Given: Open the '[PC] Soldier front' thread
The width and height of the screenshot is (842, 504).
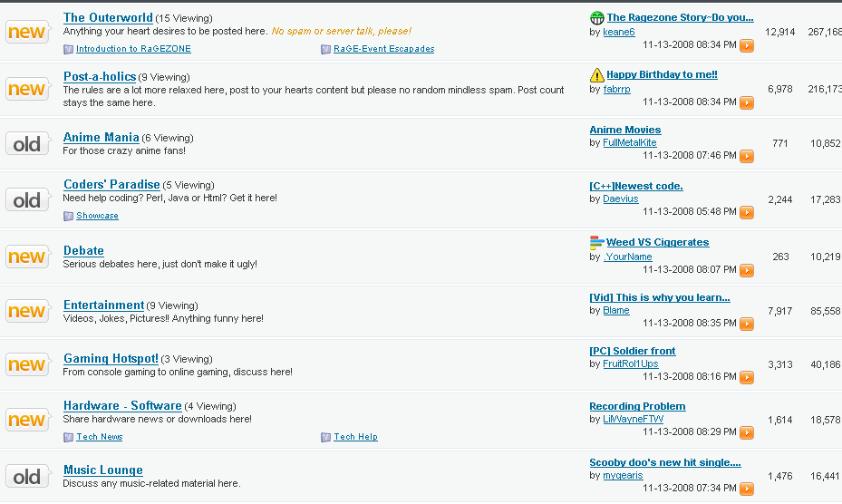Looking at the screenshot, I should pos(632,352).
